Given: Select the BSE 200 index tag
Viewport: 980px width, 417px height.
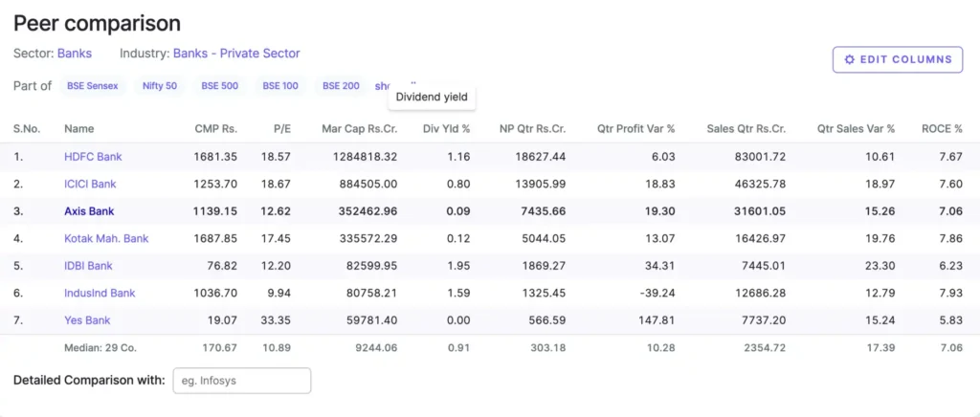Looking at the screenshot, I should [341, 86].
